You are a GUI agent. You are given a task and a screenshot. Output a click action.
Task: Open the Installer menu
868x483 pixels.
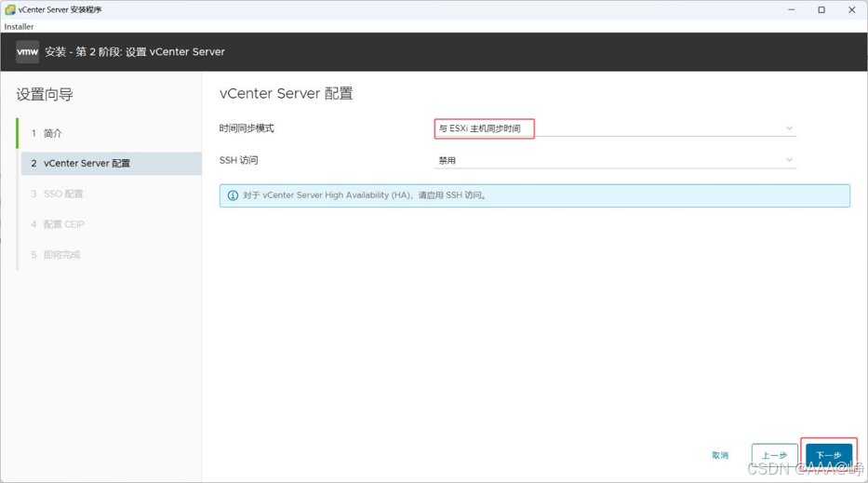(19, 27)
